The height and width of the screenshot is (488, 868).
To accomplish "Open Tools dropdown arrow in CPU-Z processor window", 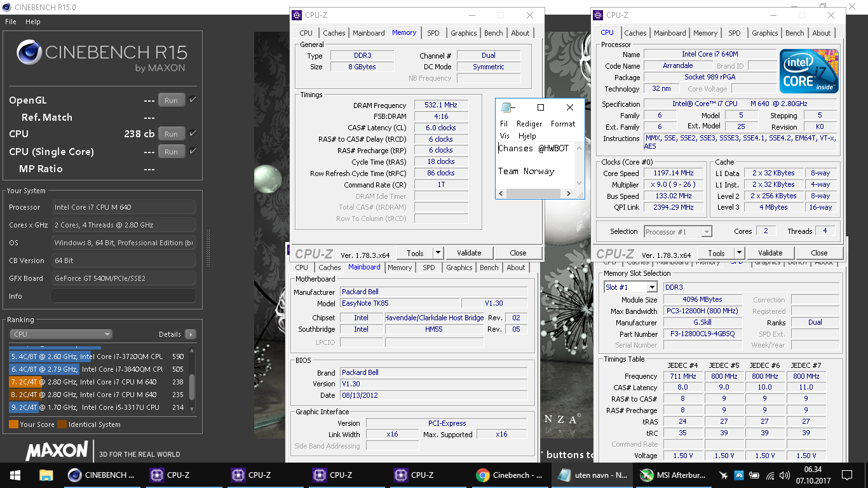I will coord(739,253).
